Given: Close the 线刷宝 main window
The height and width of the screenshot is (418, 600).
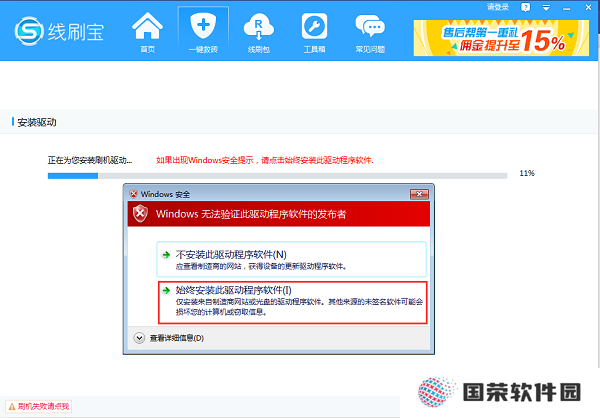Looking at the screenshot, I should point(589,7).
